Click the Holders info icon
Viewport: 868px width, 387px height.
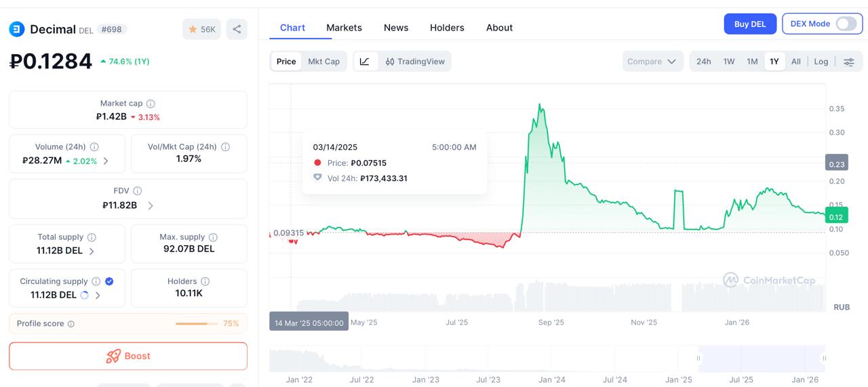click(205, 281)
